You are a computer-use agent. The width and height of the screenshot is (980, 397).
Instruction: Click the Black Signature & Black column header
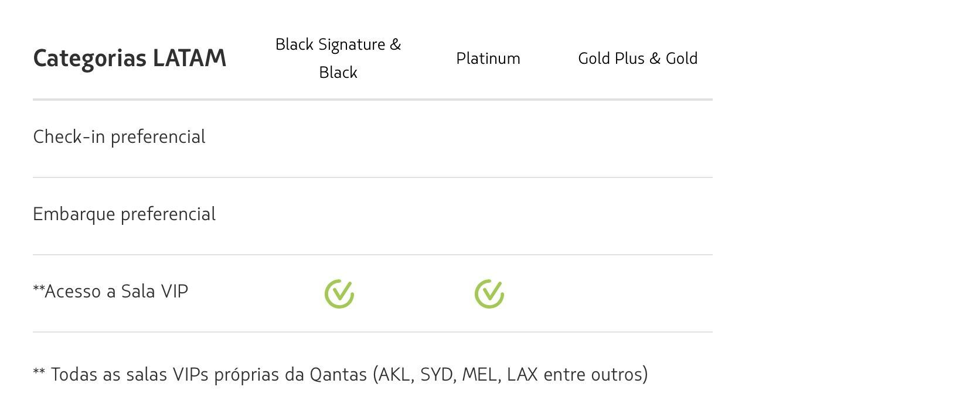(x=338, y=58)
